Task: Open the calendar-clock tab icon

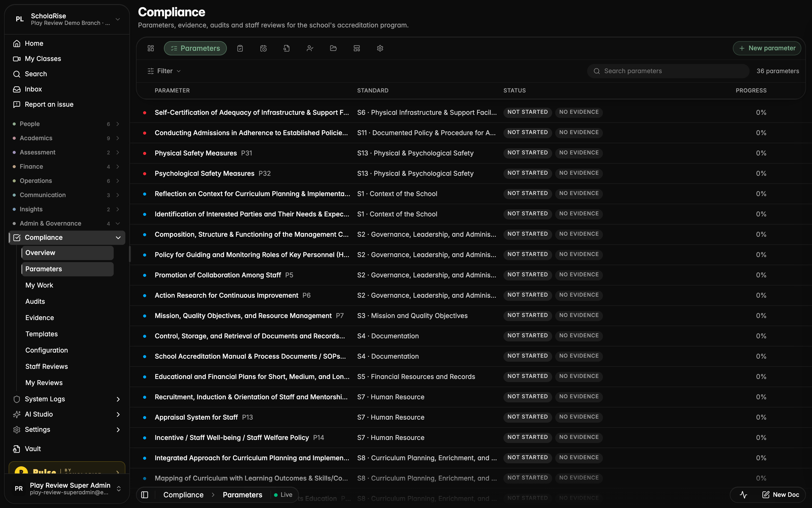Action: tap(263, 48)
